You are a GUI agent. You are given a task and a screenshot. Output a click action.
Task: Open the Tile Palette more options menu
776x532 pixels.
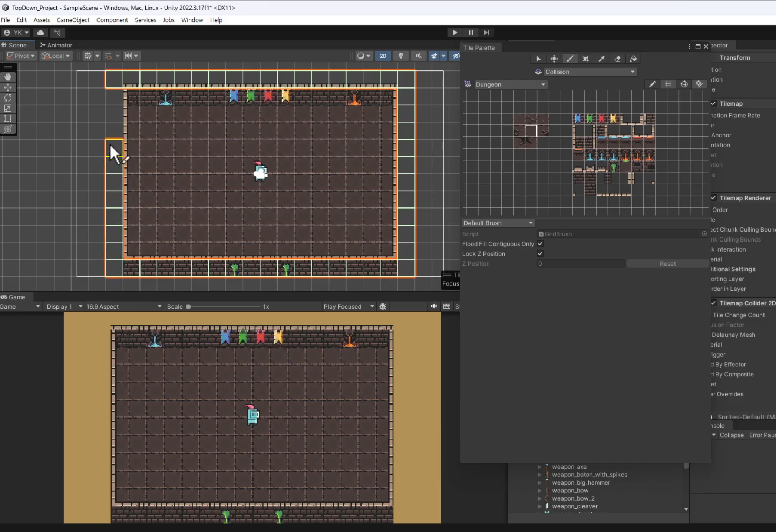tap(689, 46)
